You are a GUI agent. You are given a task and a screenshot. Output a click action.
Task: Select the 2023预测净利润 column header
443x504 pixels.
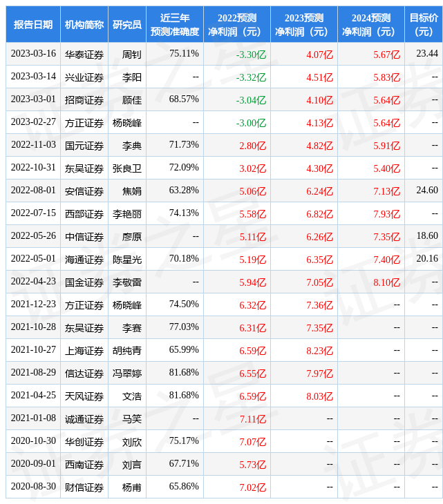pos(304,25)
